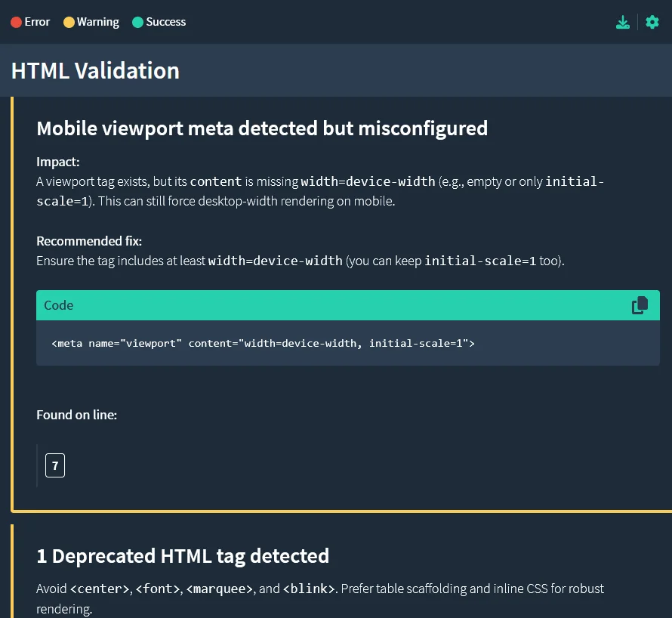Click the Impact label
This screenshot has height=618, width=672.
[58, 162]
